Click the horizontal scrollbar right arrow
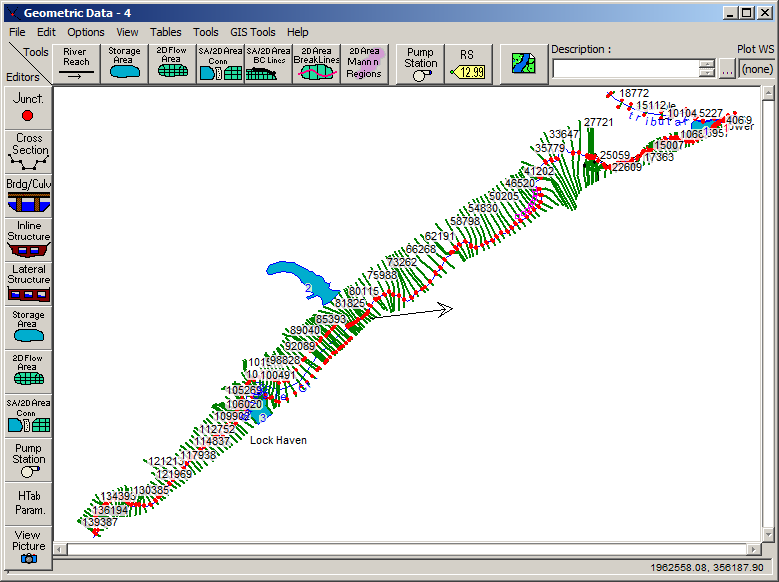The image size is (779, 582). pos(754,549)
